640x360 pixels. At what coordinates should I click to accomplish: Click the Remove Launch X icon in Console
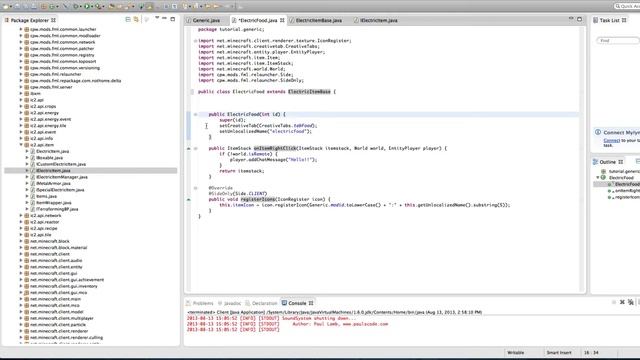pos(622,302)
